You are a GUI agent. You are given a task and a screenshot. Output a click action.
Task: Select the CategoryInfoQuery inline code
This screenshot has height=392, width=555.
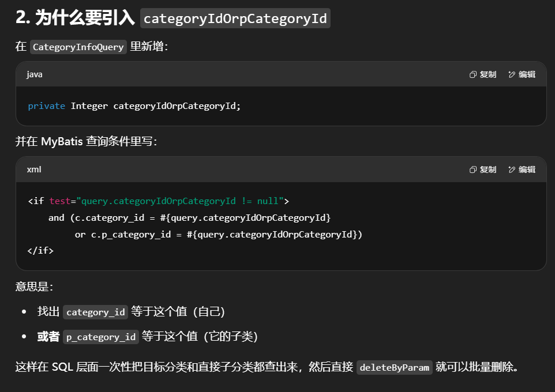78,47
